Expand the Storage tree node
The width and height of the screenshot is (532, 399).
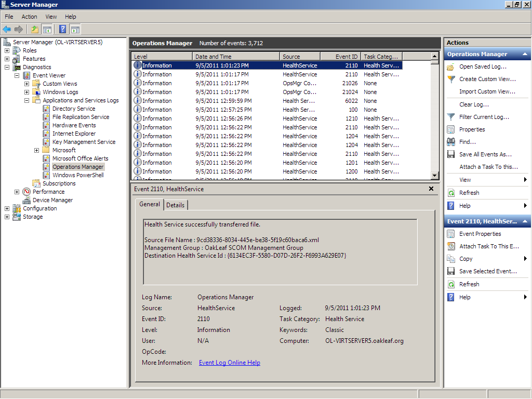pos(7,217)
